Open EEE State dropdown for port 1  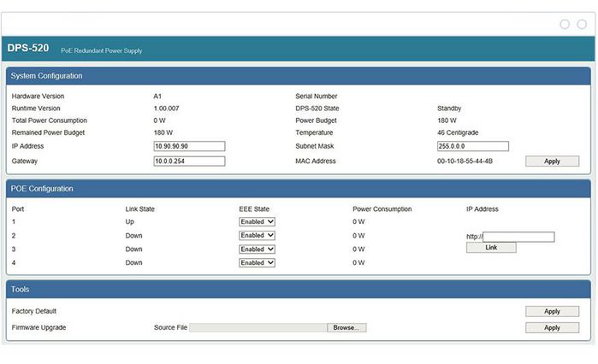(x=257, y=221)
